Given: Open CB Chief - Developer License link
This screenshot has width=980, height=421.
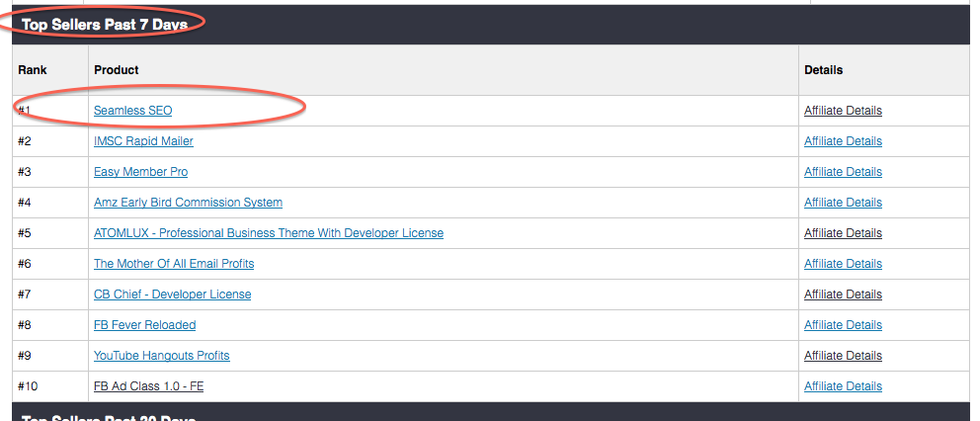Looking at the screenshot, I should coord(172,295).
